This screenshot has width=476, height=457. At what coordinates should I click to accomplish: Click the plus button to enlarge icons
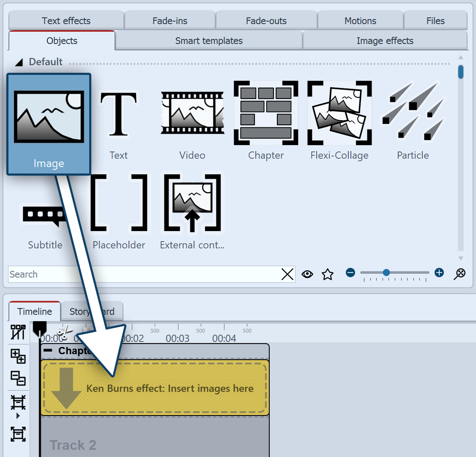[x=439, y=273]
